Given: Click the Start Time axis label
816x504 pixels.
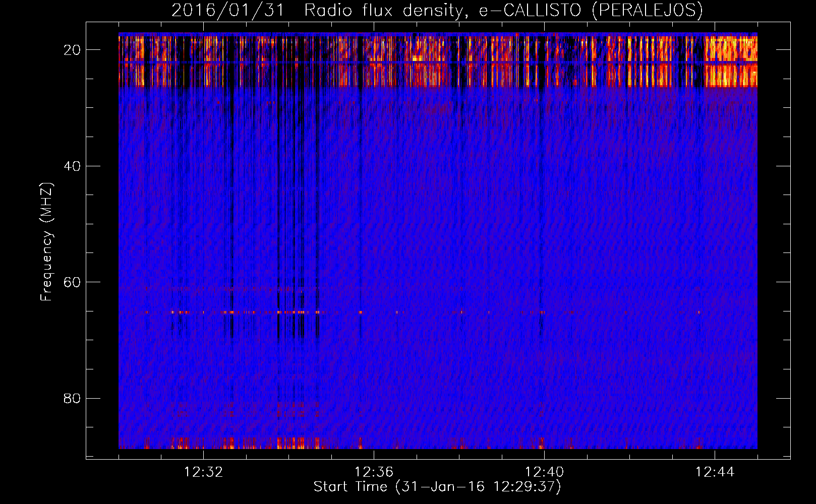Looking at the screenshot, I should click(x=437, y=487).
